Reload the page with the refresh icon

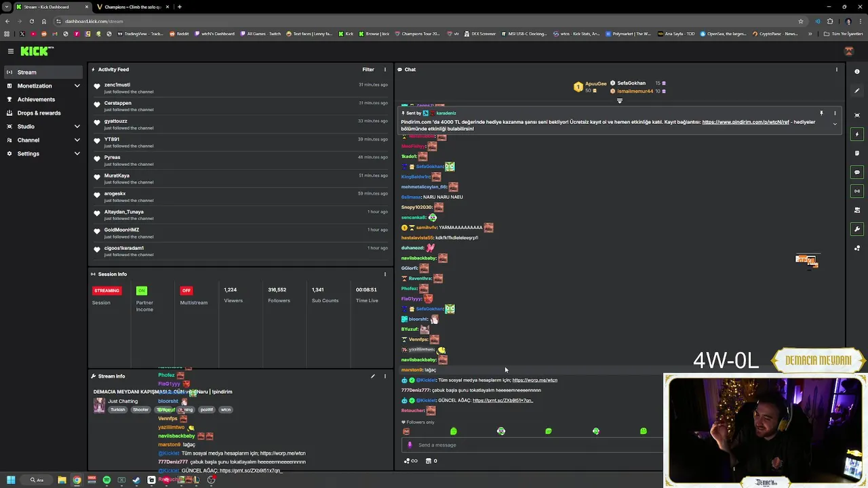[x=31, y=21]
